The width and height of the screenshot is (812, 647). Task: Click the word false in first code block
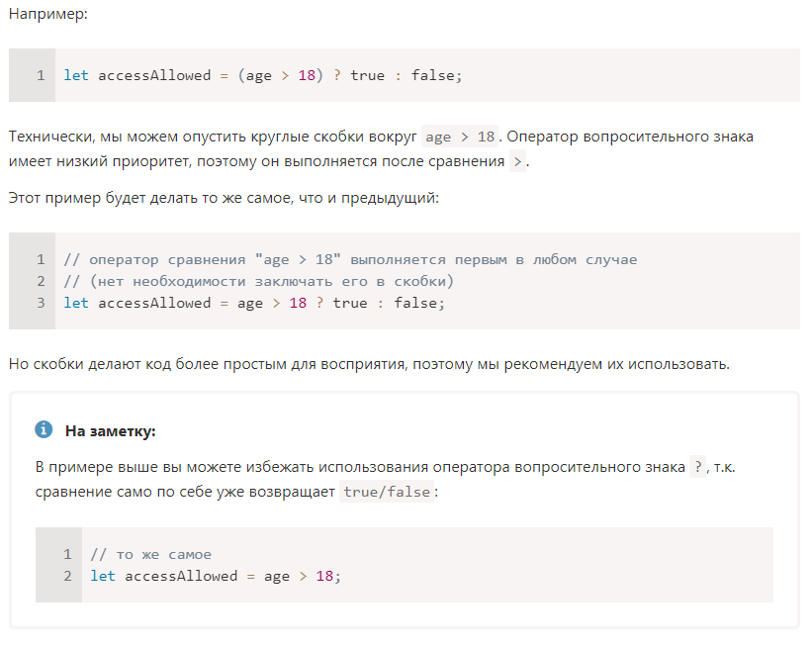[x=432, y=75]
